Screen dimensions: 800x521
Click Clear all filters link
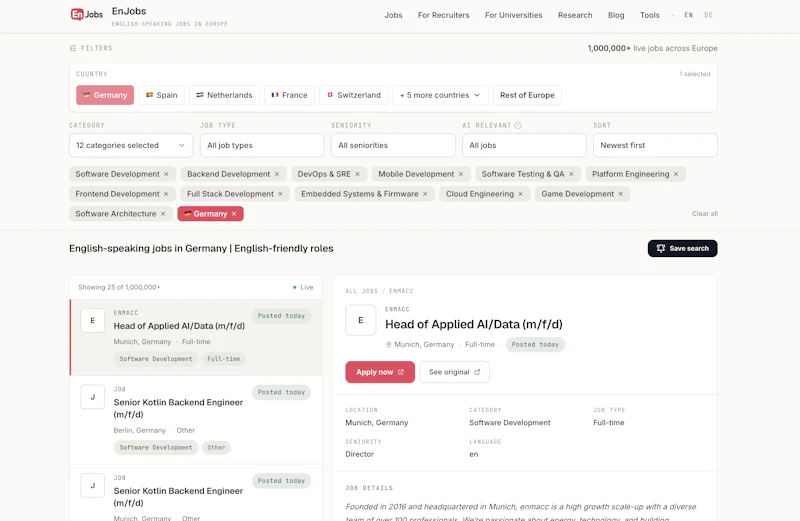click(x=705, y=214)
